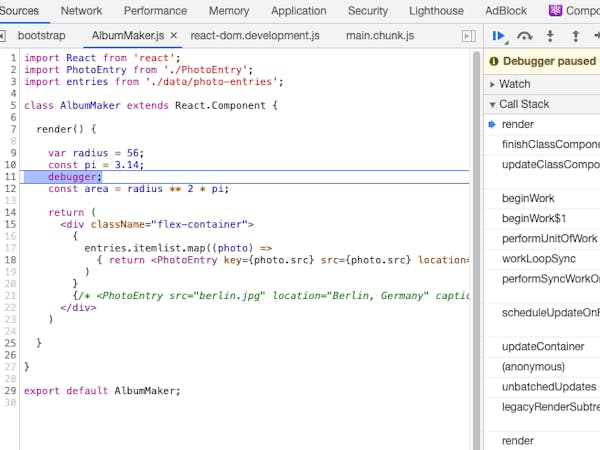Click the Debugger paused banner
The image size is (600, 450).
pos(542,61)
